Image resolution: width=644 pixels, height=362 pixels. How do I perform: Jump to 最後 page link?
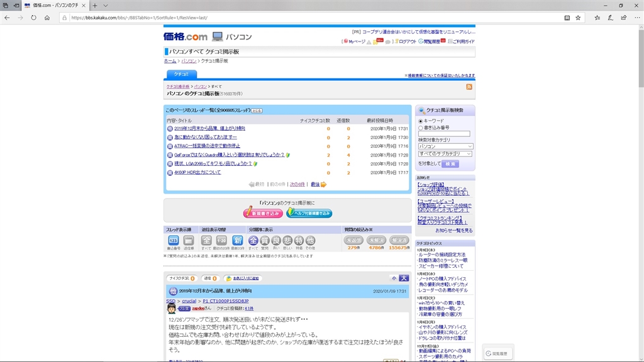[315, 184]
